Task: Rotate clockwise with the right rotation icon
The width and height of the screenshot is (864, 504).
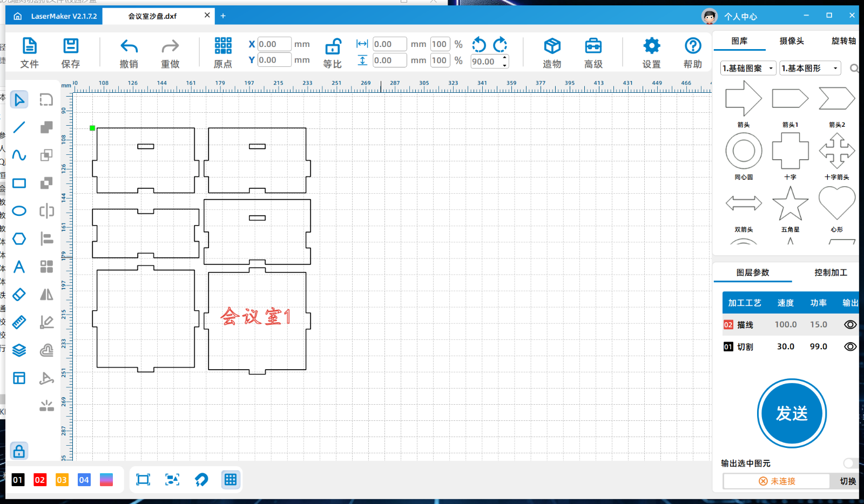Action: [x=501, y=44]
